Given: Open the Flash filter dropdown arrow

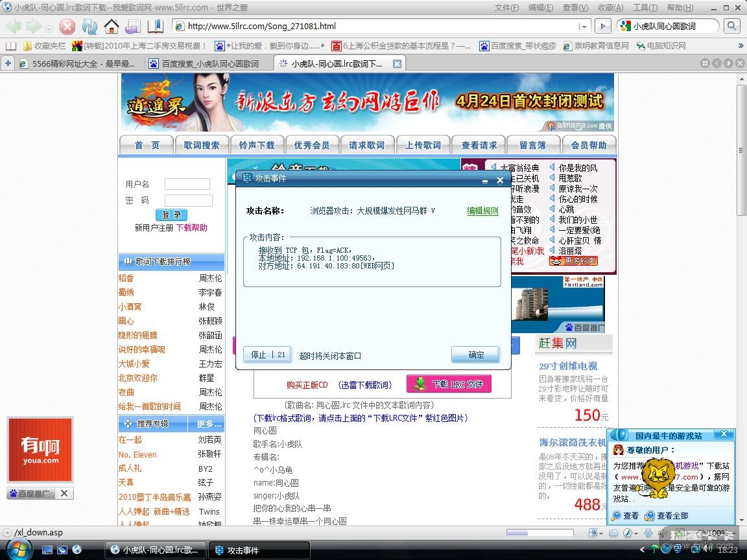Looking at the screenshot, I should point(636,534).
